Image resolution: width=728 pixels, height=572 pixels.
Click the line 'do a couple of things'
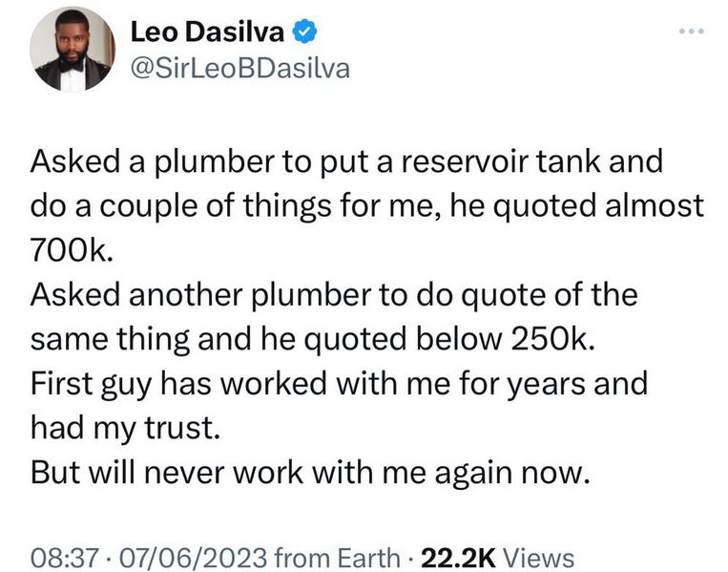click(x=366, y=203)
